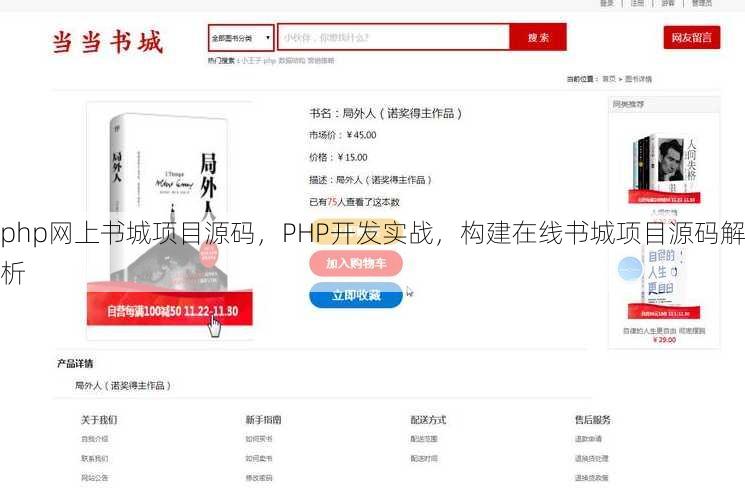Click the ¥29.00 price in the sidebar
Screen dimensions: 745x490
(x=664, y=340)
